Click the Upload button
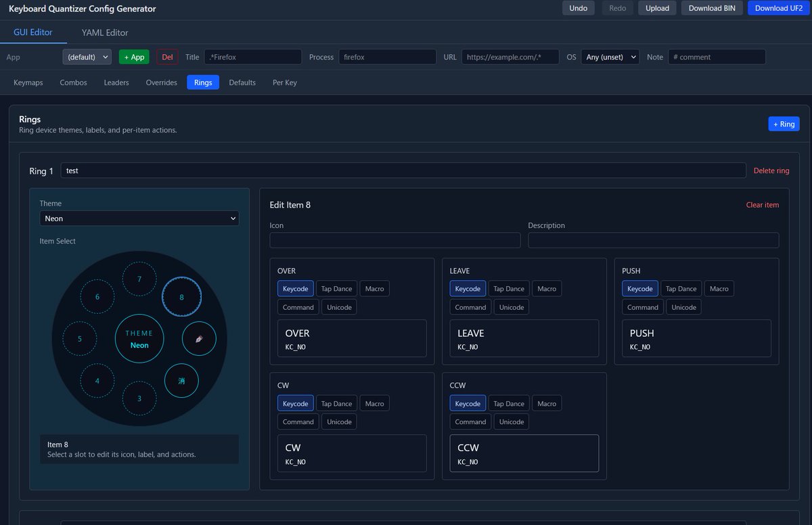 coord(657,8)
